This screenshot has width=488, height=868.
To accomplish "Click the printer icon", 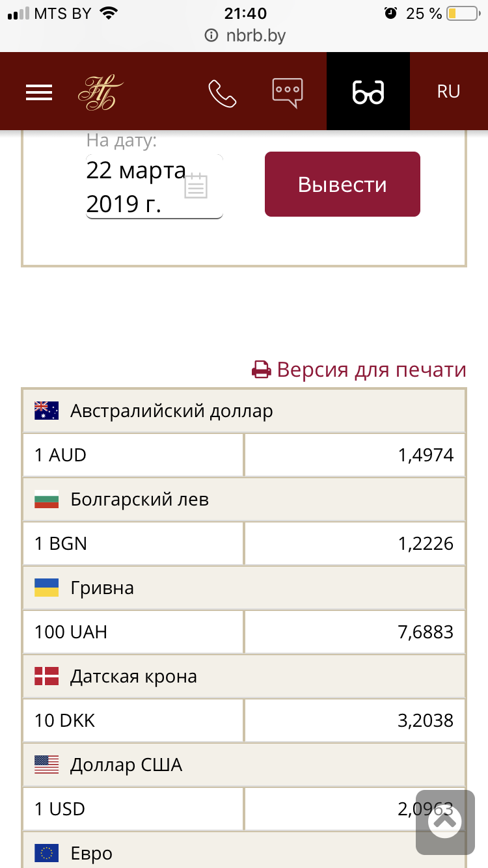I will pos(262,370).
